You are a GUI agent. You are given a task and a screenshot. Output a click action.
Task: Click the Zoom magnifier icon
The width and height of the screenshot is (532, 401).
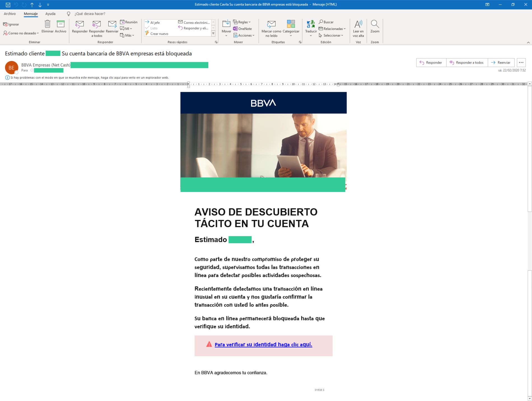(375, 24)
